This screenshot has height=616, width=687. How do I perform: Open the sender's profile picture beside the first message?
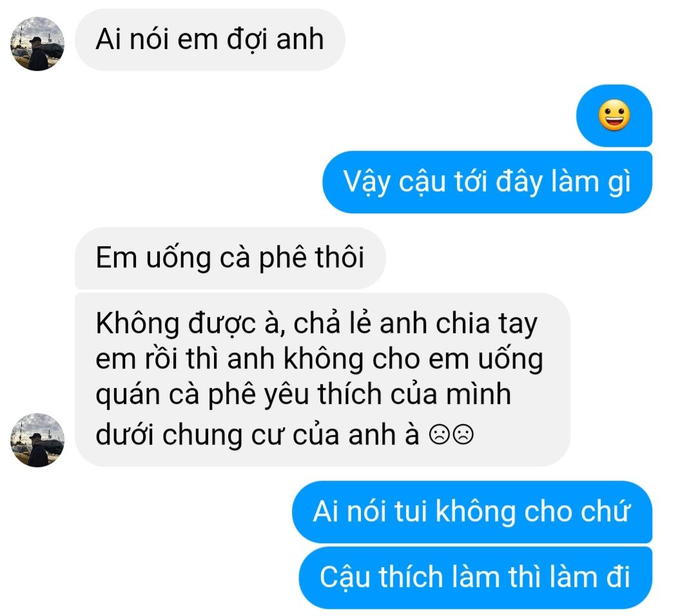pyautogui.click(x=37, y=44)
